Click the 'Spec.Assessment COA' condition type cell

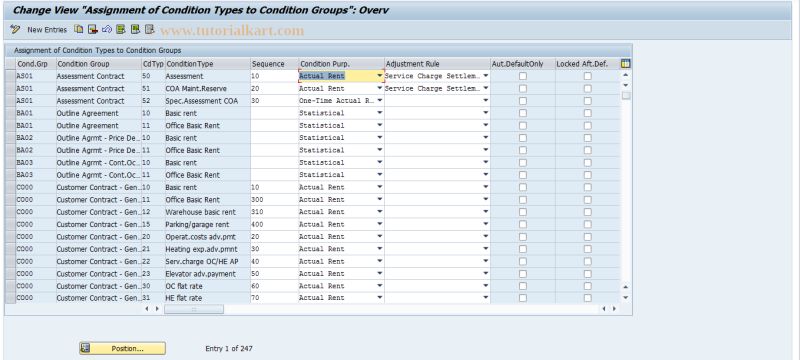(207, 101)
